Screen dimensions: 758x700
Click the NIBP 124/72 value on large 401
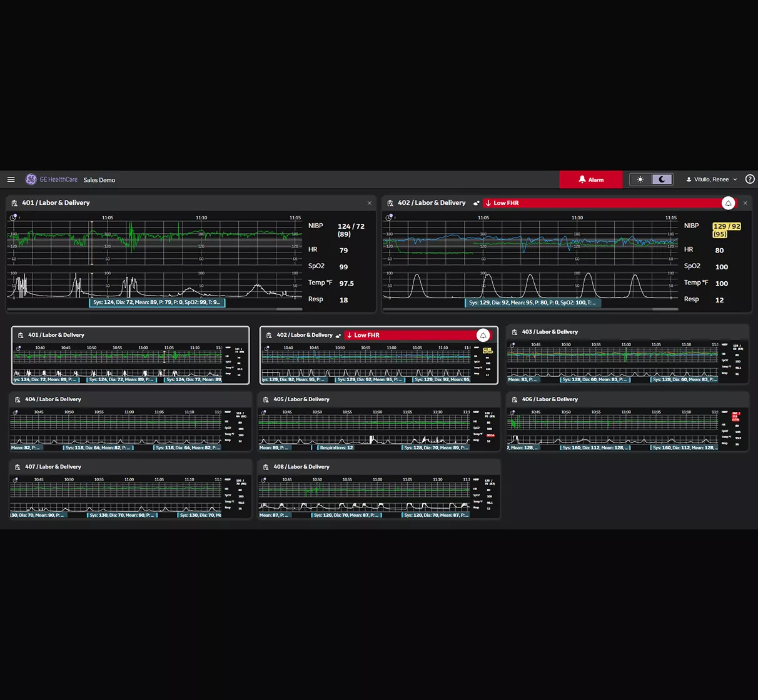click(351, 230)
